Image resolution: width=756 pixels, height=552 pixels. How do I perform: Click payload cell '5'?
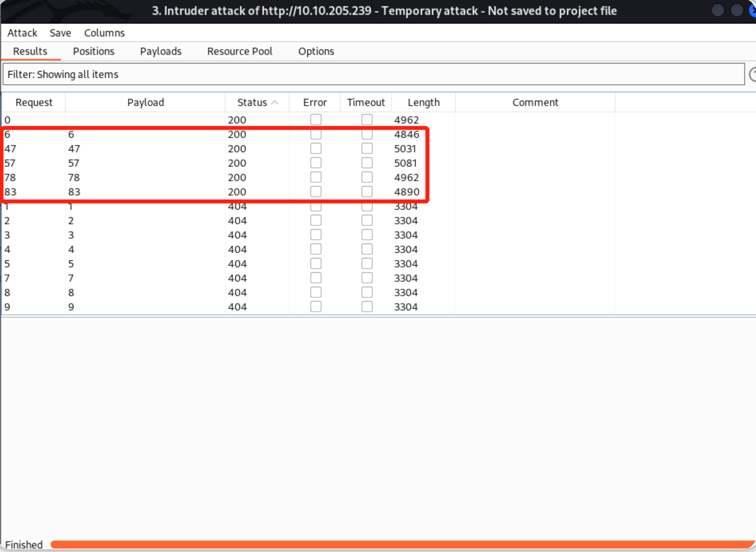click(x=71, y=264)
